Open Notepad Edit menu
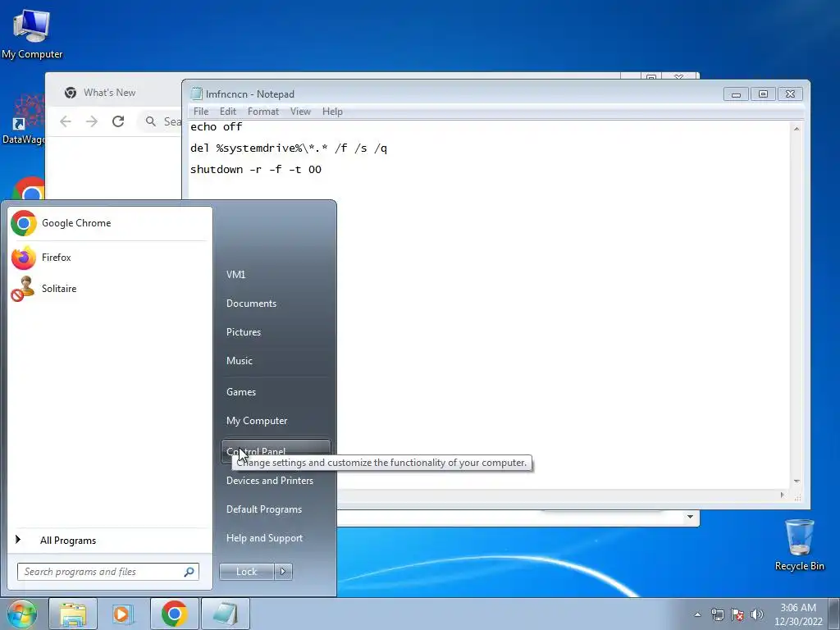 [228, 112]
